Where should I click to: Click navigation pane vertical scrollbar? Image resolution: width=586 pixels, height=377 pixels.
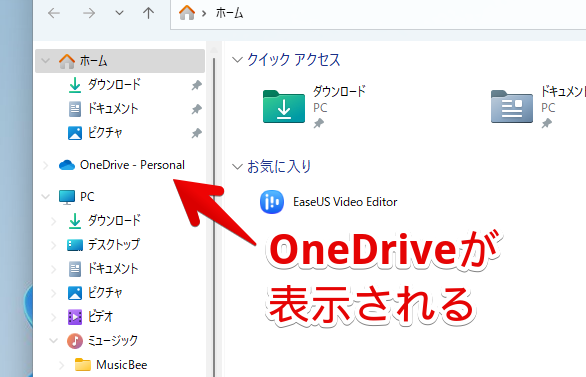tap(214, 217)
